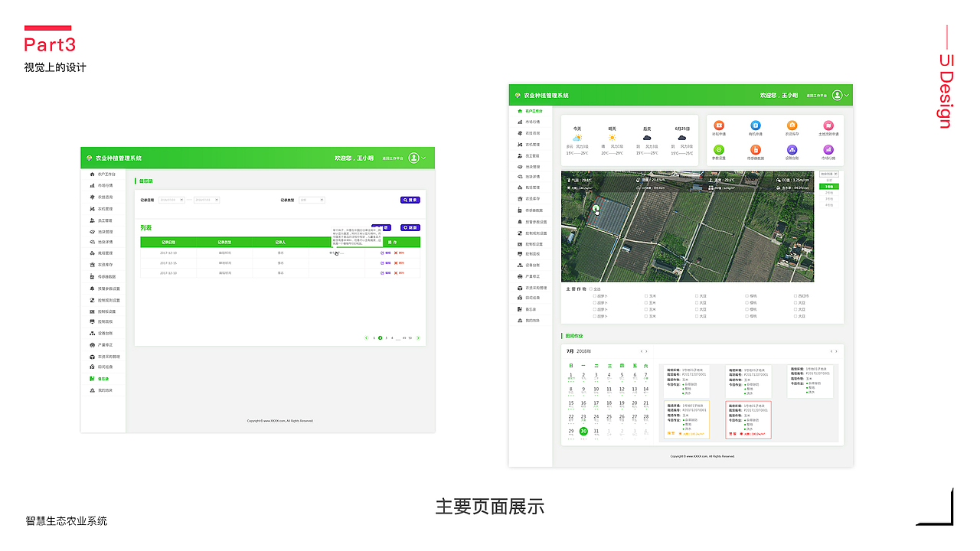Click system logo icon in memo window header
This screenshot has height=551, width=980.
[89, 158]
